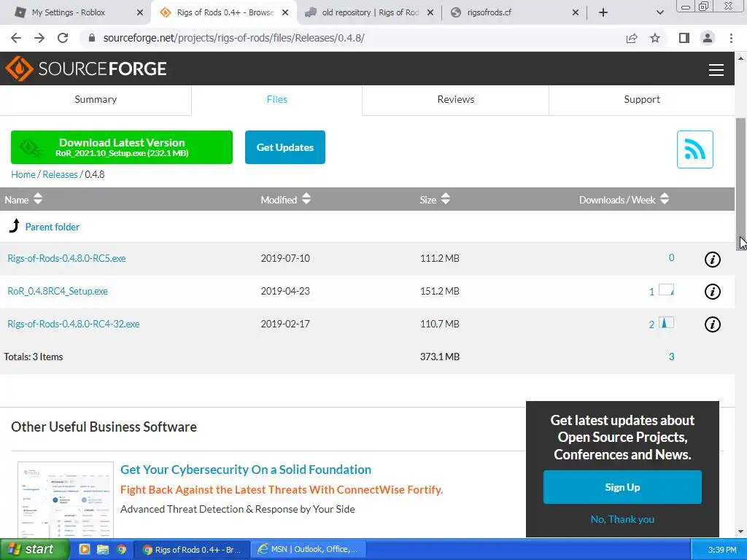Viewport: 747px width, 560px height.
Task: Open the Releases breadcrumb link
Action: click(x=60, y=174)
